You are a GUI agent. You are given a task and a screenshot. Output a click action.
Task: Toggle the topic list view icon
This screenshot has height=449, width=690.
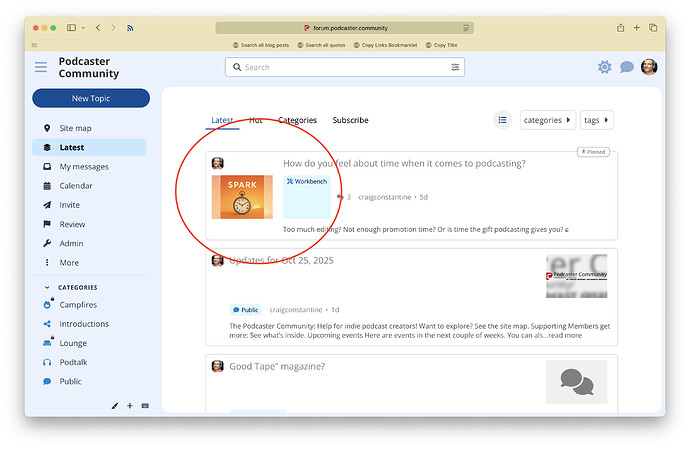(502, 120)
